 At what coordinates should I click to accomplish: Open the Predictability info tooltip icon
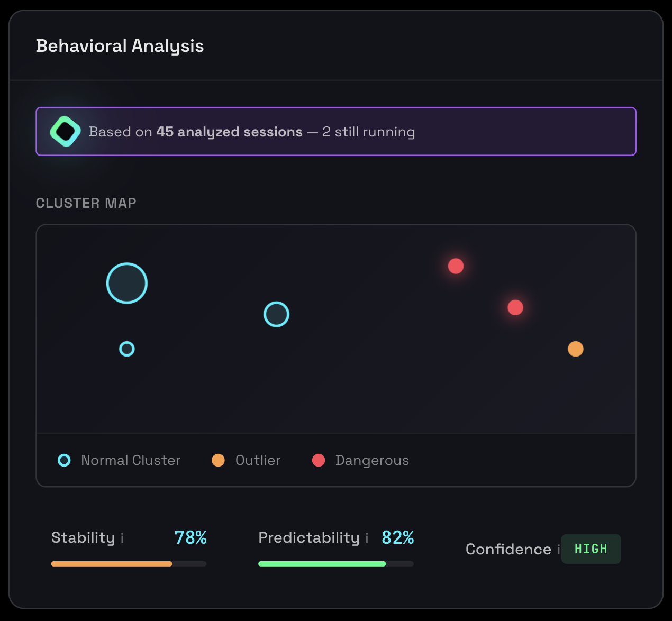[x=367, y=538]
